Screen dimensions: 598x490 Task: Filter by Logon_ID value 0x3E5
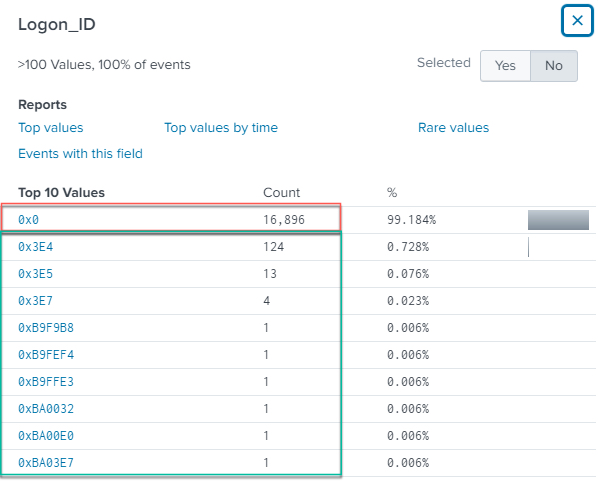coord(35,274)
